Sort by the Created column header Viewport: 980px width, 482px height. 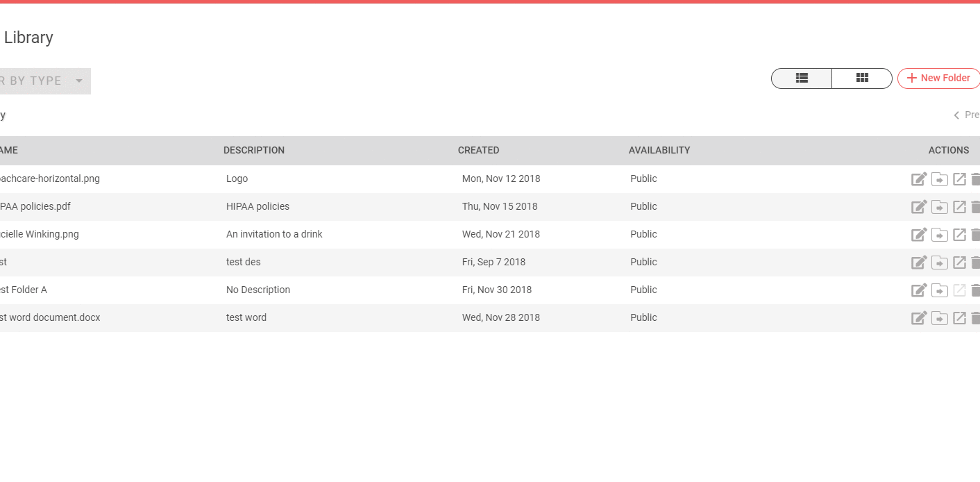(478, 151)
